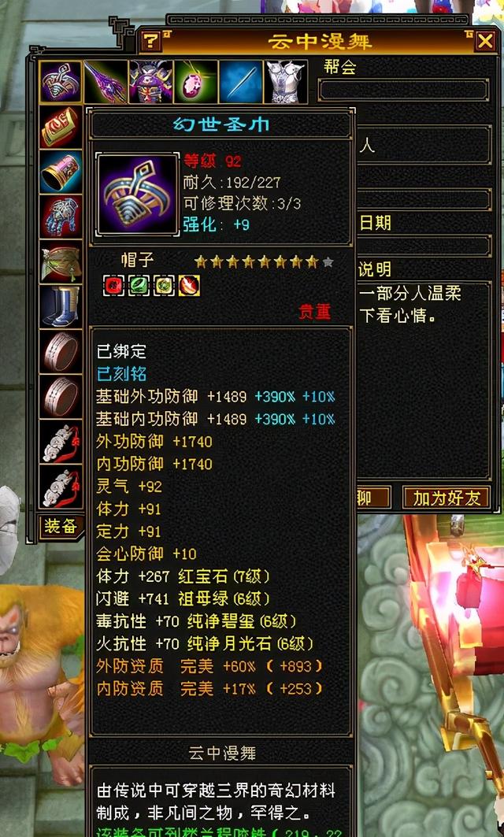This screenshot has width=504, height=837.
Task: Select the blue gauntlet gloves slot
Action: click(x=61, y=217)
